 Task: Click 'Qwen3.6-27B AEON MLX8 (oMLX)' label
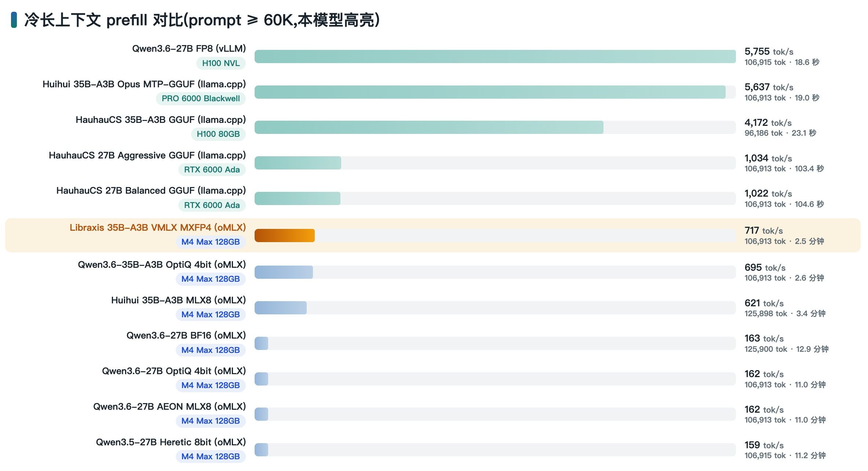[169, 406]
